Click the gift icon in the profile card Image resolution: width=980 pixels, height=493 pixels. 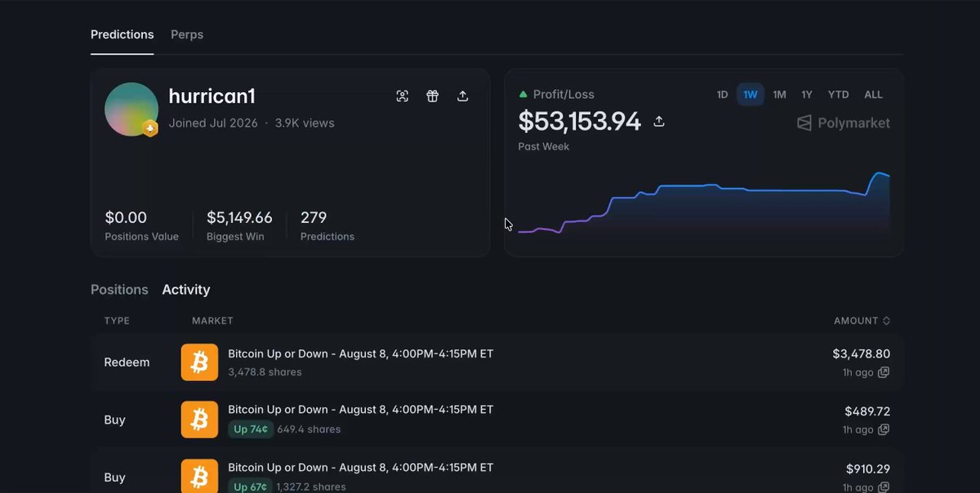pos(433,96)
